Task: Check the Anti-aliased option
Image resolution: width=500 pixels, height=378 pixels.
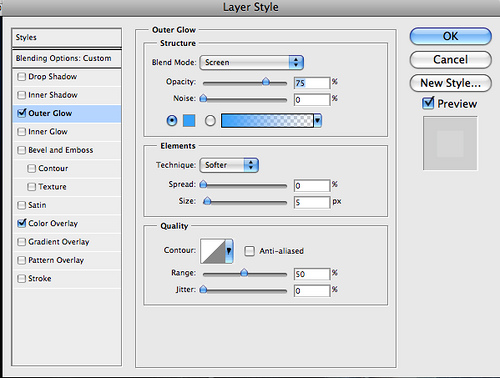Action: [249, 251]
